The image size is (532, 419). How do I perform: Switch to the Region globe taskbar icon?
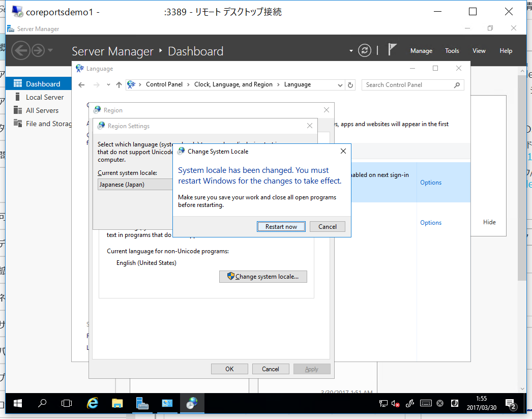click(192, 403)
